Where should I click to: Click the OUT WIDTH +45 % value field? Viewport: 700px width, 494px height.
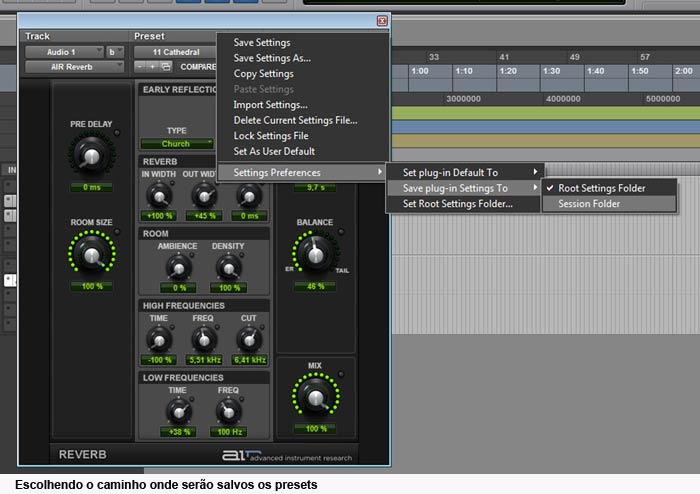click(204, 216)
